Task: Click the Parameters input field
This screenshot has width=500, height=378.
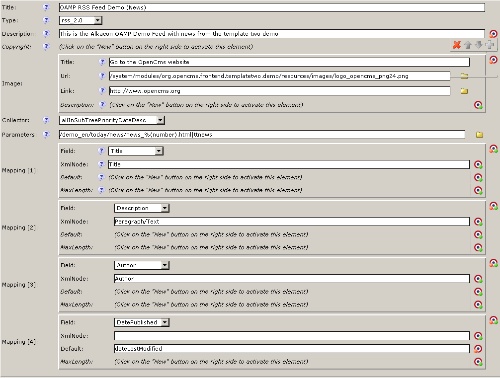Action: coord(262,135)
